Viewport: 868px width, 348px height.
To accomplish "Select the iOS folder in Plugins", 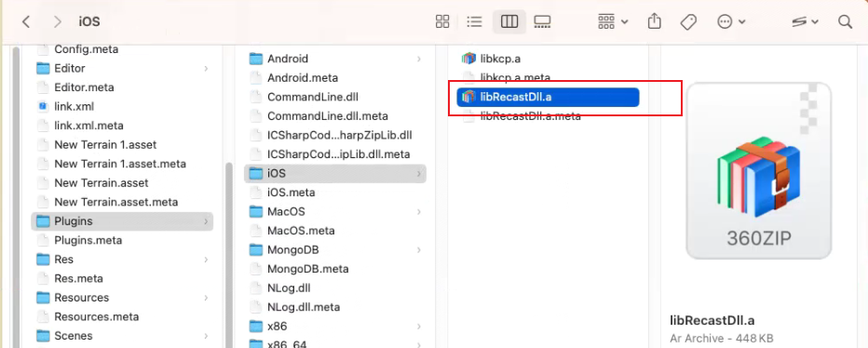I will tap(335, 173).
